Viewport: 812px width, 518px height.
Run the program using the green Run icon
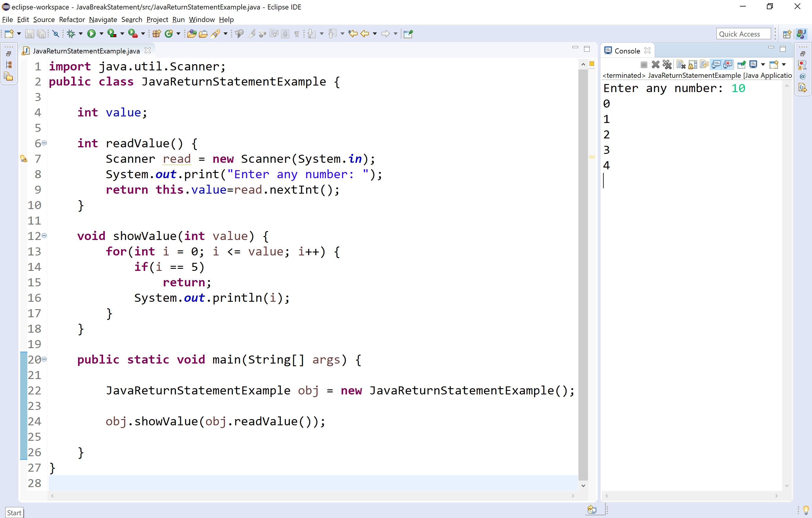(91, 33)
